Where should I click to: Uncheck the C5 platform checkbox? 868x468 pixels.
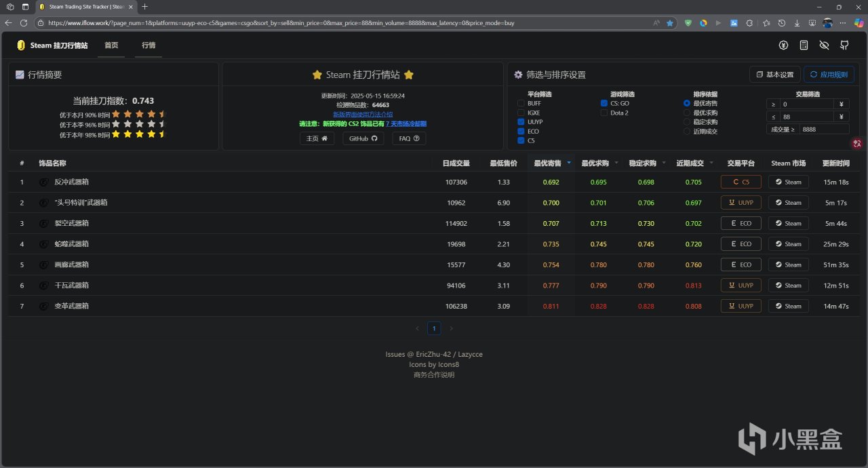[x=521, y=140]
